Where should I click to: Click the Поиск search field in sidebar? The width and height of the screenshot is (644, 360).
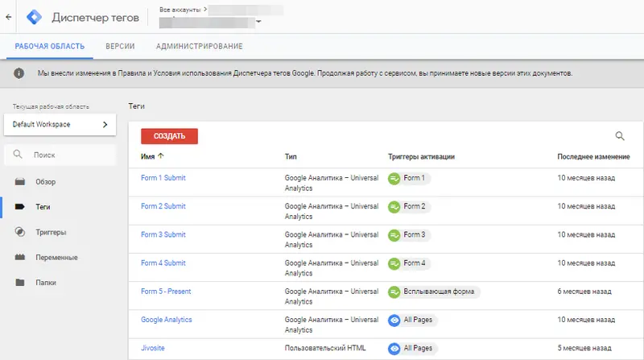click(x=60, y=155)
